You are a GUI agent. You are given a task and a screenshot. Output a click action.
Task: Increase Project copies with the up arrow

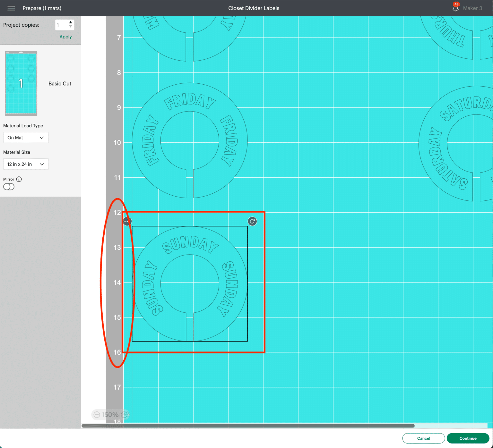click(x=71, y=22)
